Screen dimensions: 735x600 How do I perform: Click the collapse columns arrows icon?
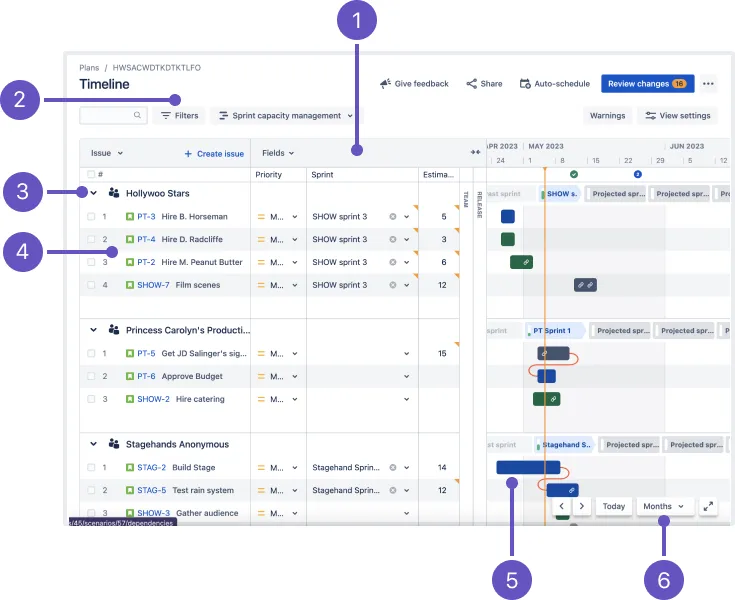[x=475, y=152]
